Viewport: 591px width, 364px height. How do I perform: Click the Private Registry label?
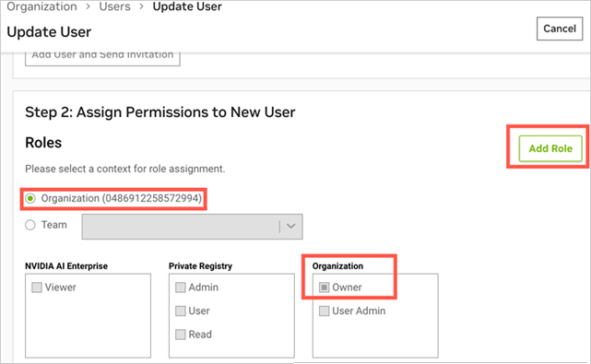click(200, 266)
